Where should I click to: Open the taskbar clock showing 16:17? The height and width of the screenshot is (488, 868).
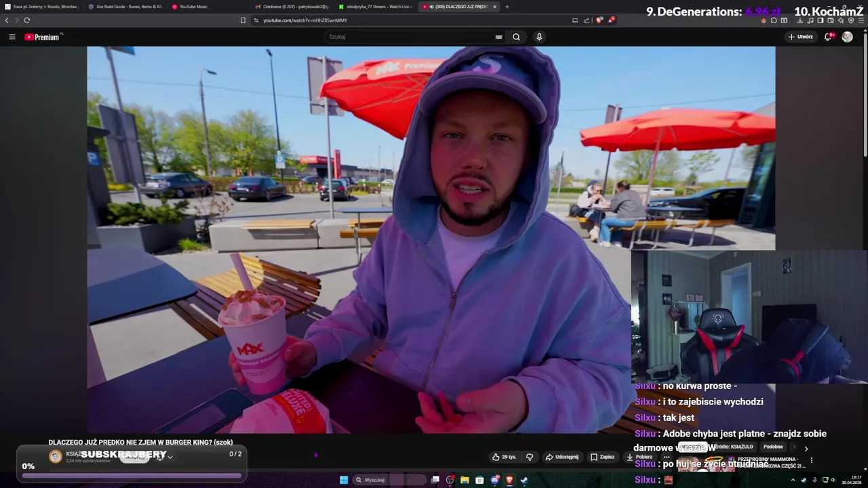click(852, 480)
